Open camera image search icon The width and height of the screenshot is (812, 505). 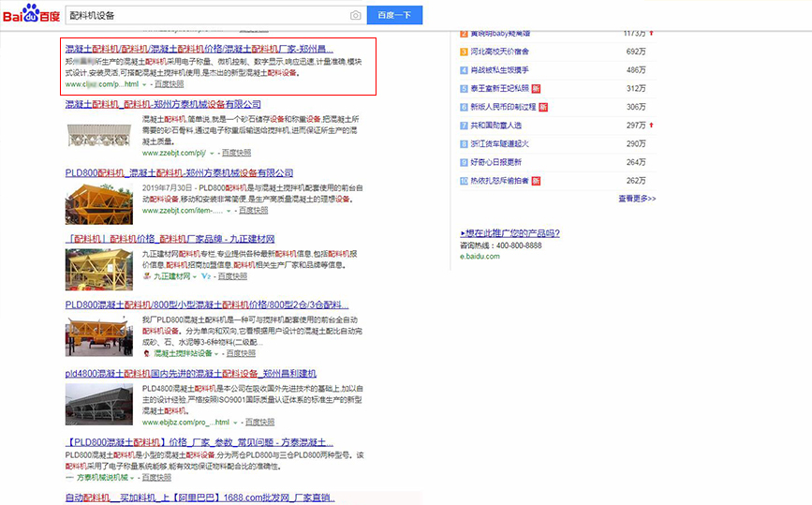click(x=355, y=16)
